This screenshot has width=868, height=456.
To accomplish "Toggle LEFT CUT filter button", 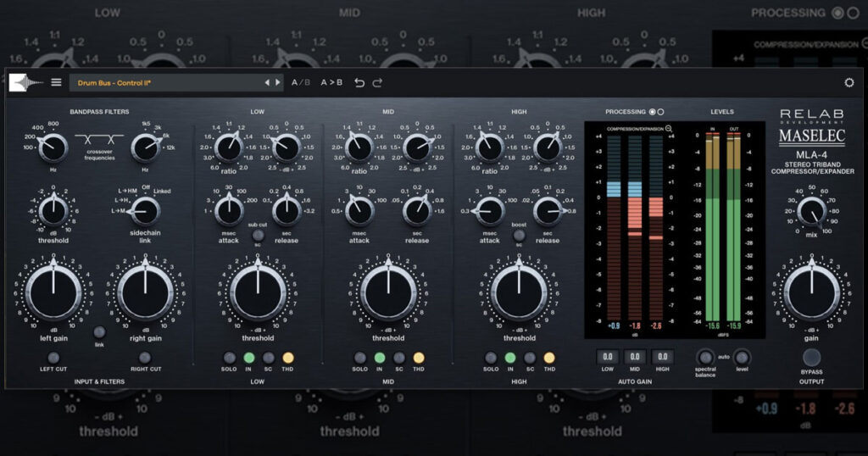I will (53, 358).
